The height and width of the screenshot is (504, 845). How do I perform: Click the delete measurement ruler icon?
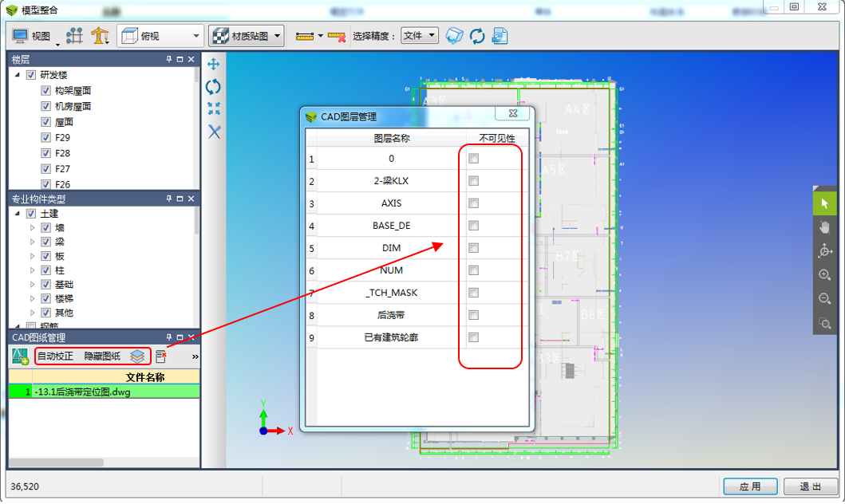tap(336, 36)
